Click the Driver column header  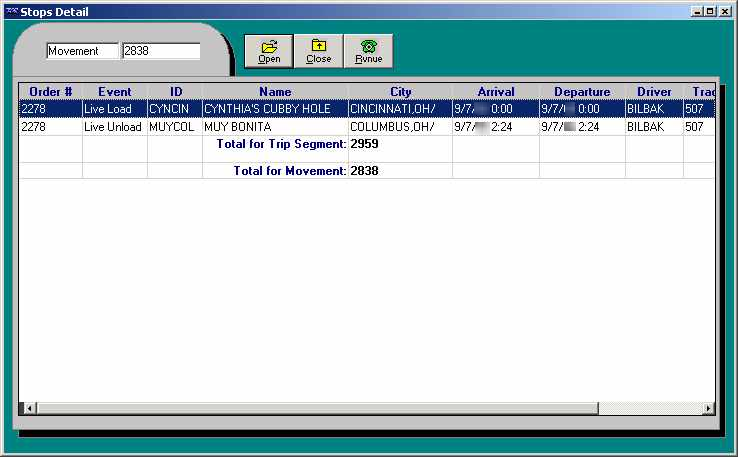pos(654,91)
